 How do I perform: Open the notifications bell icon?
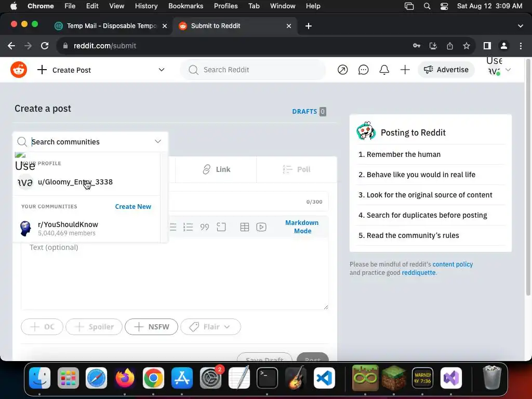coord(384,70)
